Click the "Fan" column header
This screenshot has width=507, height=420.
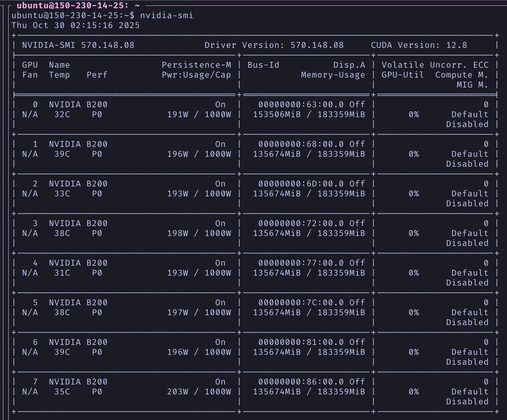tap(30, 75)
